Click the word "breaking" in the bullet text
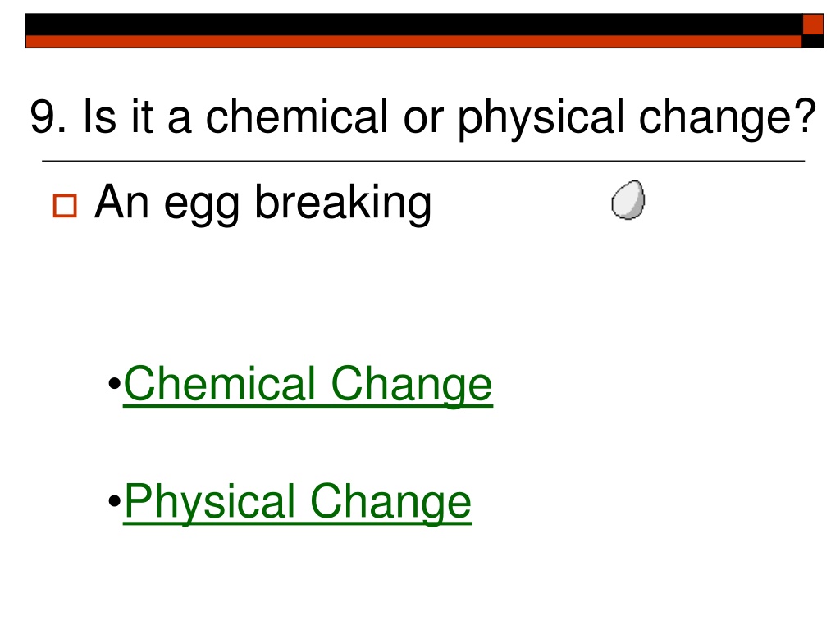 coord(344,203)
